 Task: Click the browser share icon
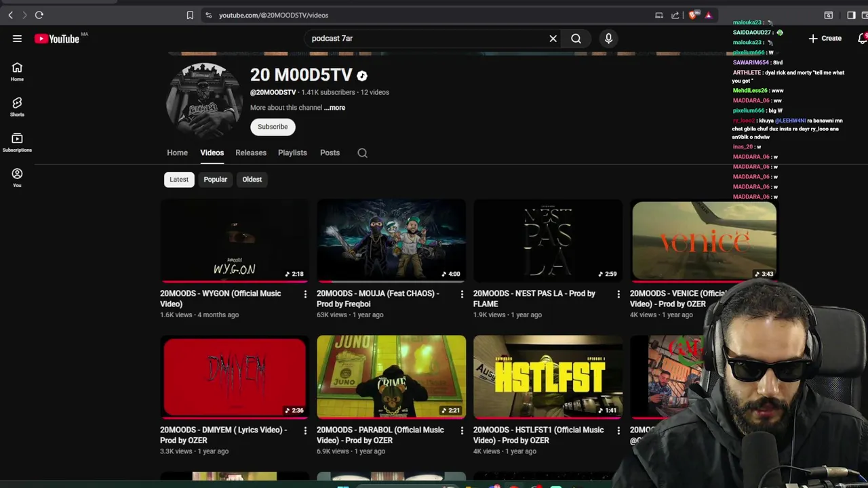(x=675, y=15)
